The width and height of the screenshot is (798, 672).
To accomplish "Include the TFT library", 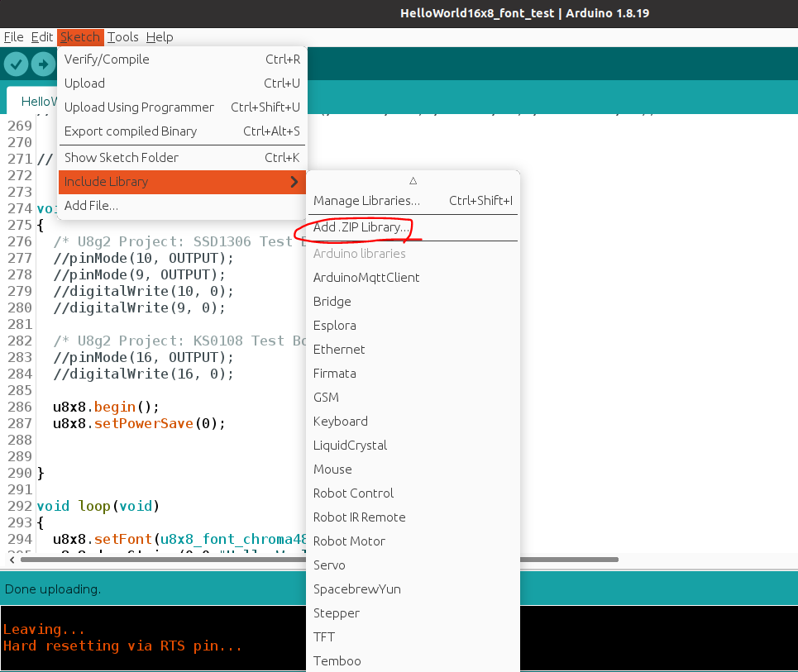I will [413, 637].
